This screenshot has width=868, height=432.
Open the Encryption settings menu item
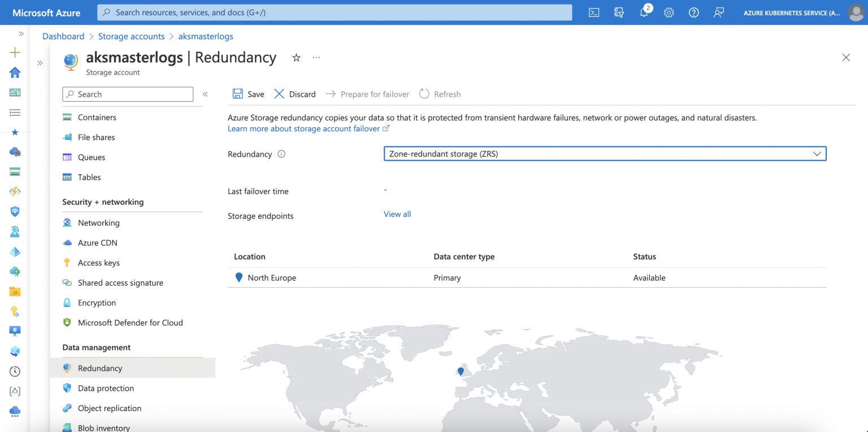(96, 303)
